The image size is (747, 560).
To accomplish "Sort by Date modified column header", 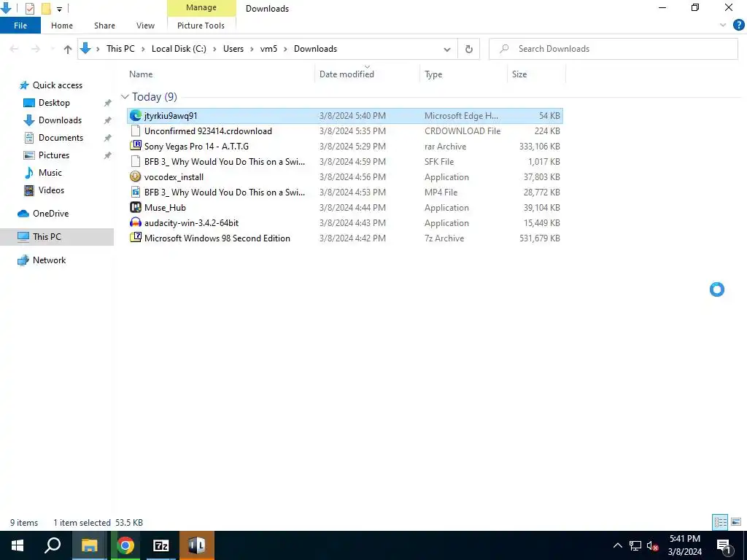I will click(x=347, y=74).
